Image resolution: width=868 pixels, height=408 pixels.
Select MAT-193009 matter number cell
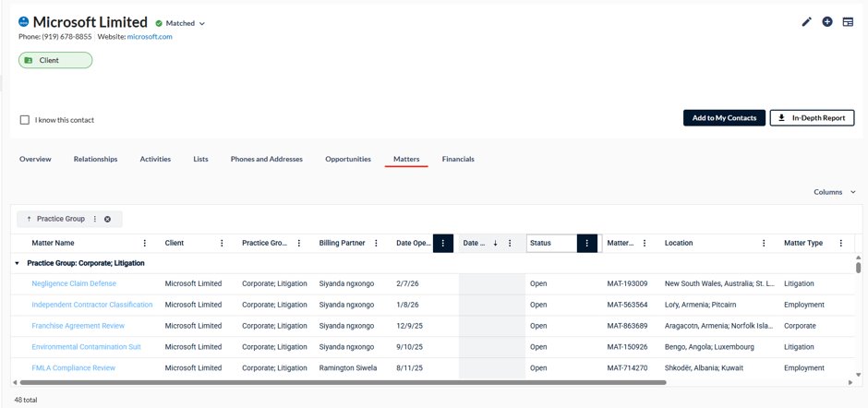click(627, 283)
